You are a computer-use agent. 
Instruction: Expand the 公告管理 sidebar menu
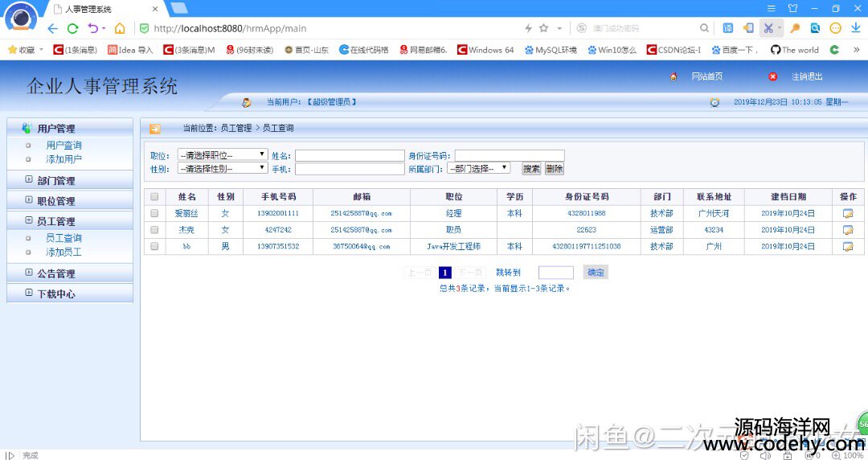coord(55,273)
